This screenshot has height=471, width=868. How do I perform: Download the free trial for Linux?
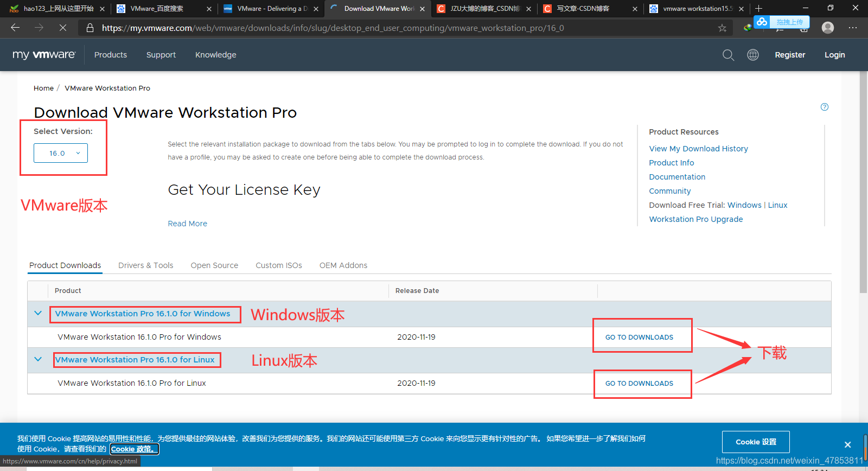[x=777, y=205]
